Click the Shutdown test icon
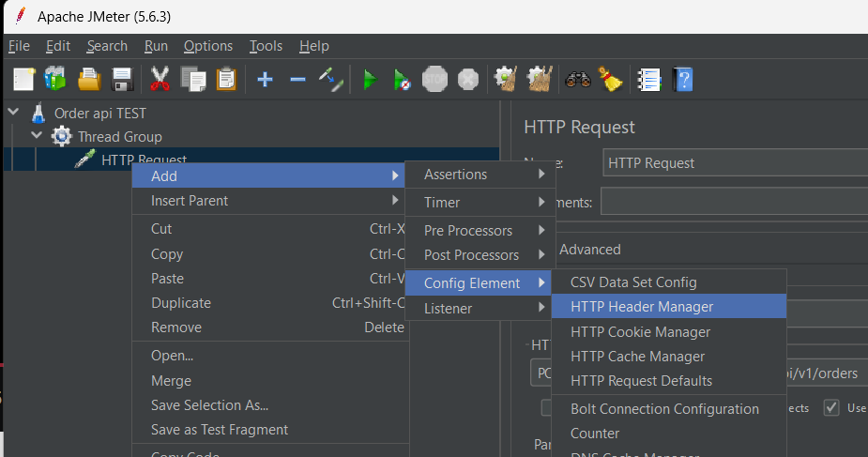 (x=468, y=80)
